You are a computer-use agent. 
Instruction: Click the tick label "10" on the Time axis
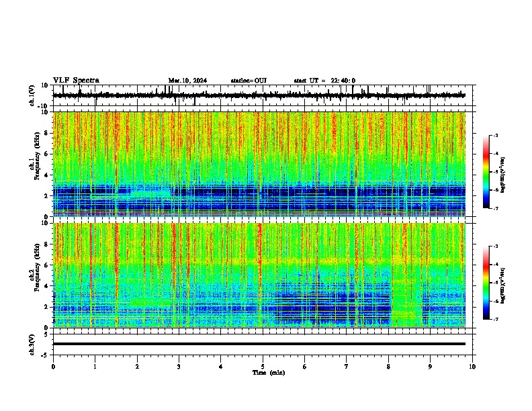point(472,367)
